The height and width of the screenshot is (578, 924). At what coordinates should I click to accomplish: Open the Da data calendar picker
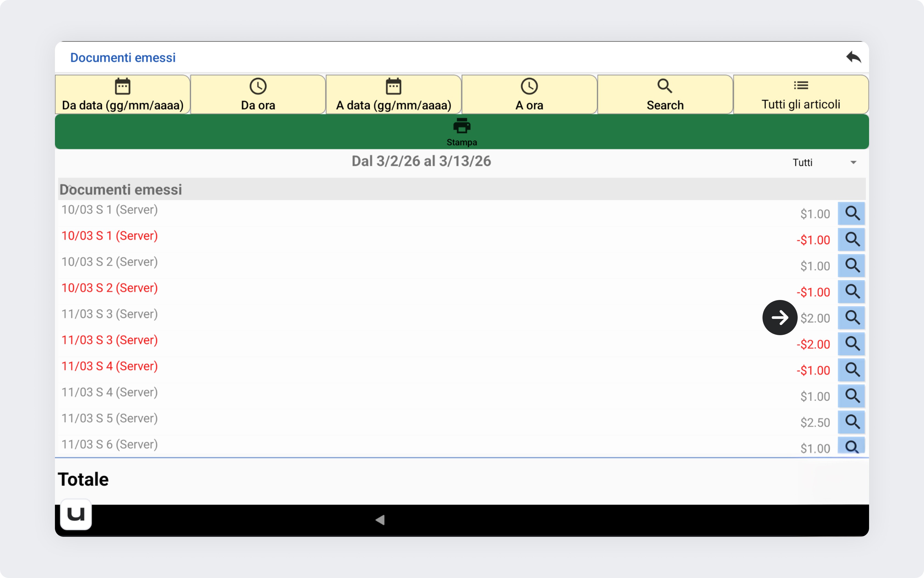tap(123, 95)
